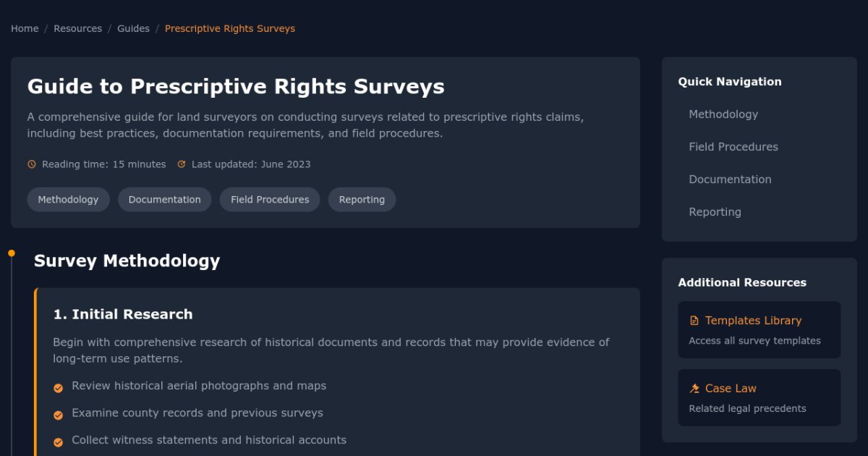Image resolution: width=868 pixels, height=456 pixels.
Task: Jump to Methodology in Quick Navigation
Action: point(723,114)
